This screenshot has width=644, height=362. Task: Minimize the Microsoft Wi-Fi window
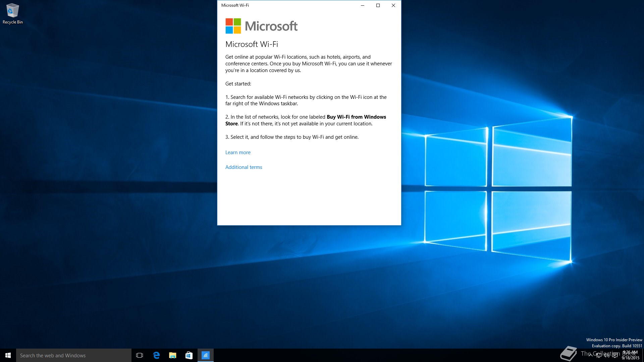(x=363, y=5)
